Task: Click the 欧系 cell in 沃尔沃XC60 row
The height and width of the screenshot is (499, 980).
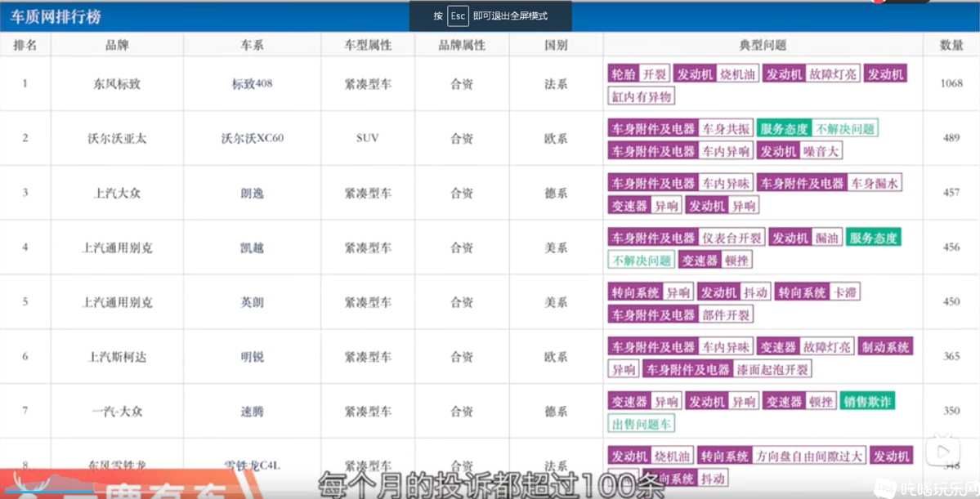Action: pyautogui.click(x=556, y=139)
